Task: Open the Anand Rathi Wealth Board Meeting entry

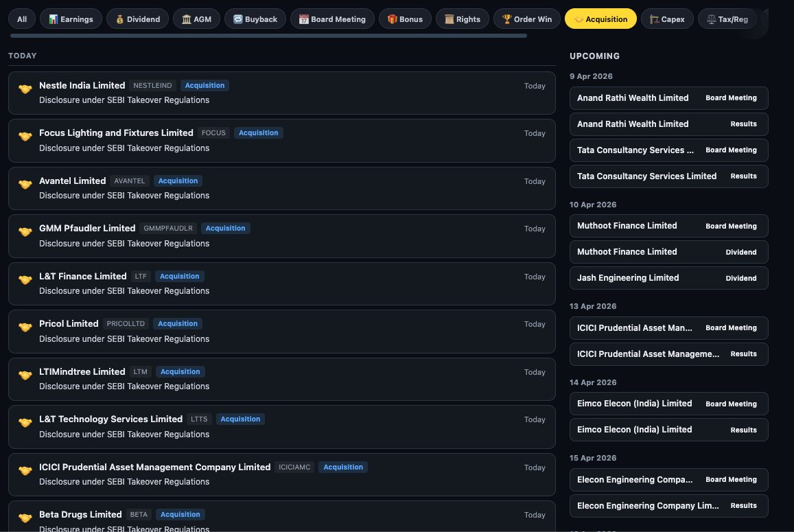Action: point(668,97)
